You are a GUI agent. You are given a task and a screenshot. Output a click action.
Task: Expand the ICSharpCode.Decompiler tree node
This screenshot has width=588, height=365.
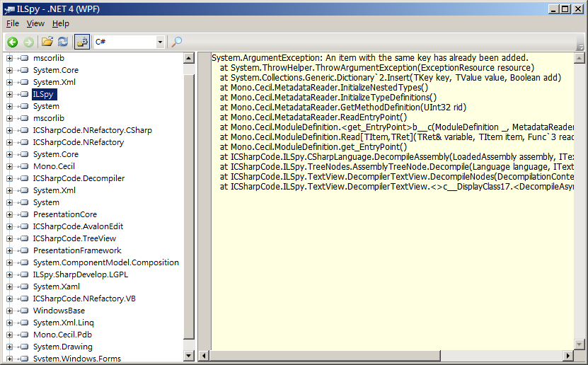coord(10,178)
